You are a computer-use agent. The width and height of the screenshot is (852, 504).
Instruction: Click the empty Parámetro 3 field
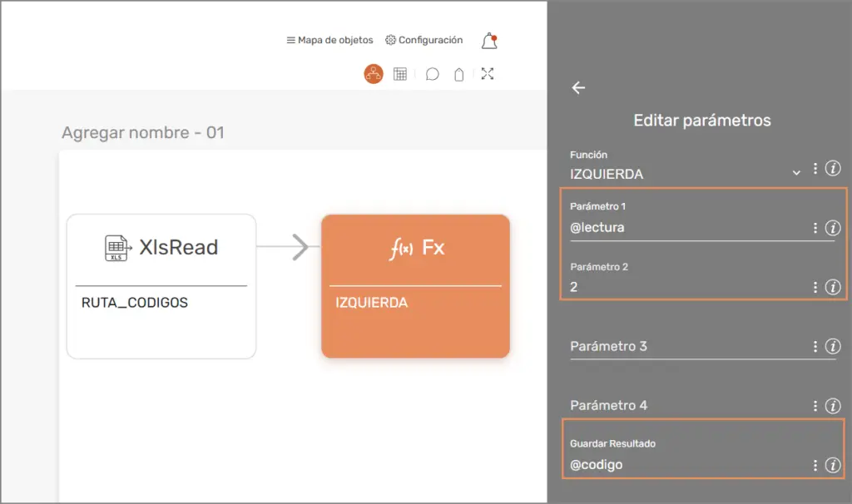click(x=686, y=347)
